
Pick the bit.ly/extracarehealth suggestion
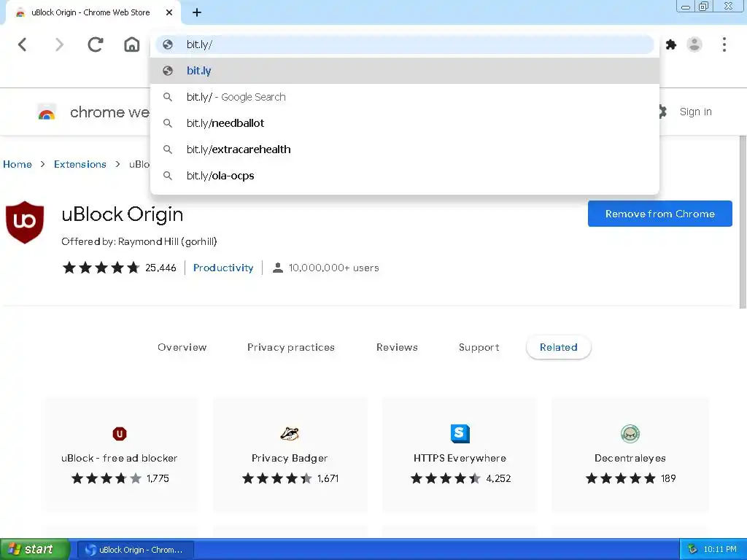(404, 149)
